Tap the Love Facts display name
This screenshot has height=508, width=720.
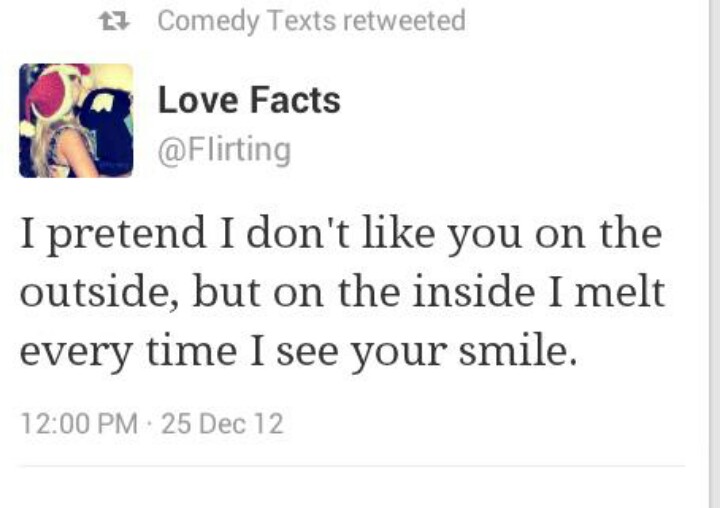pyautogui.click(x=249, y=100)
